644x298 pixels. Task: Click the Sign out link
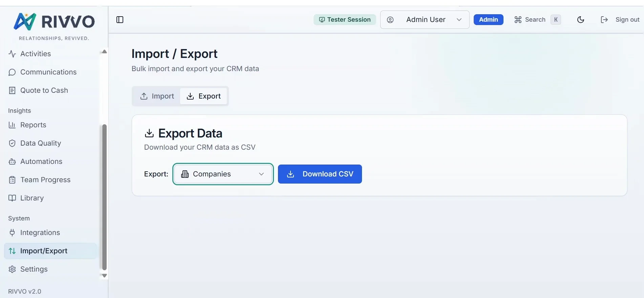coord(627,20)
